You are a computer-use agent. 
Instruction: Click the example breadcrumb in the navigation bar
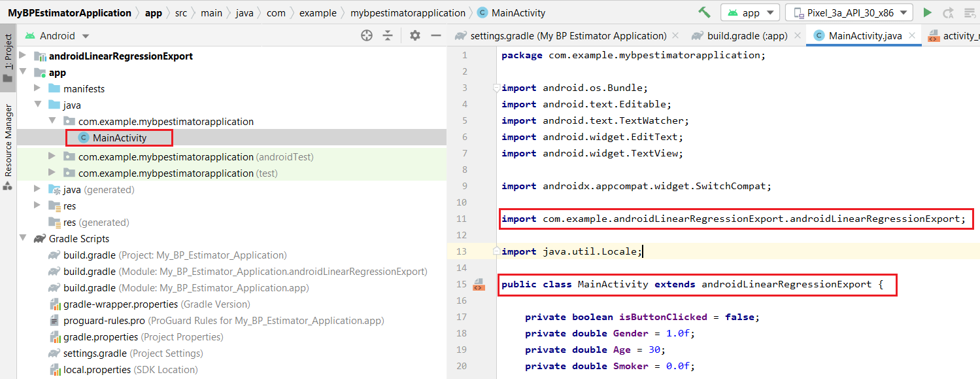pyautogui.click(x=318, y=12)
